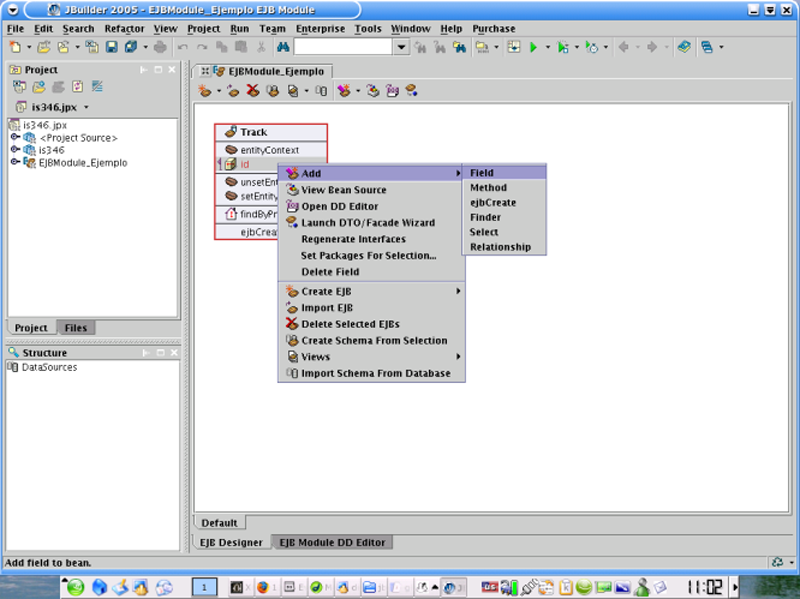Switch to EJB Module DD Editor tab
800x599 pixels.
click(332, 542)
